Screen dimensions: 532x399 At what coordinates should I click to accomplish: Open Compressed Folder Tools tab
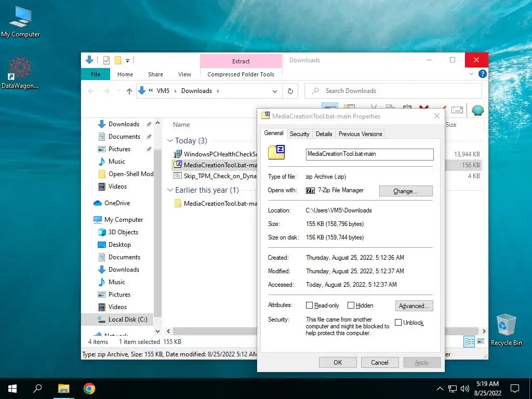tap(241, 74)
